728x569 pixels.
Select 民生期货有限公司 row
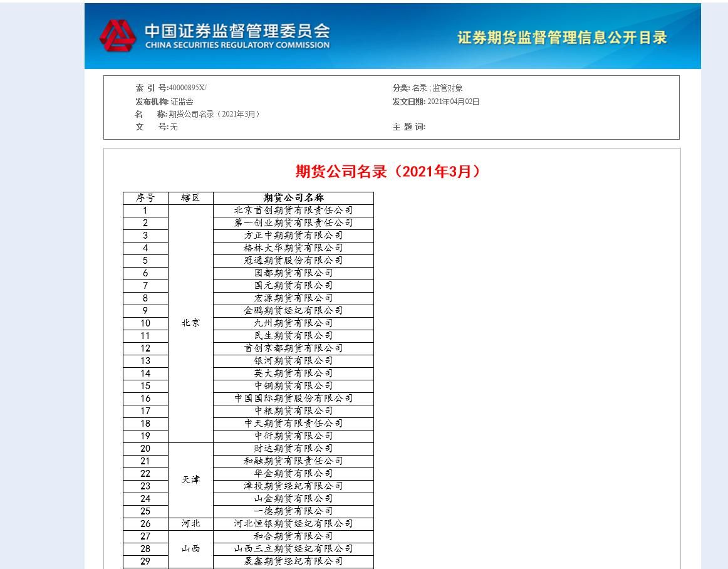(293, 336)
